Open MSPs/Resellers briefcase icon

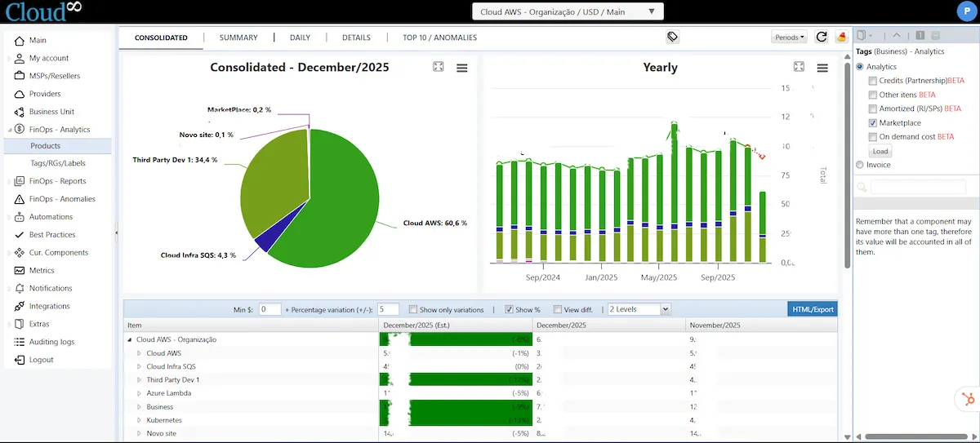(x=20, y=76)
